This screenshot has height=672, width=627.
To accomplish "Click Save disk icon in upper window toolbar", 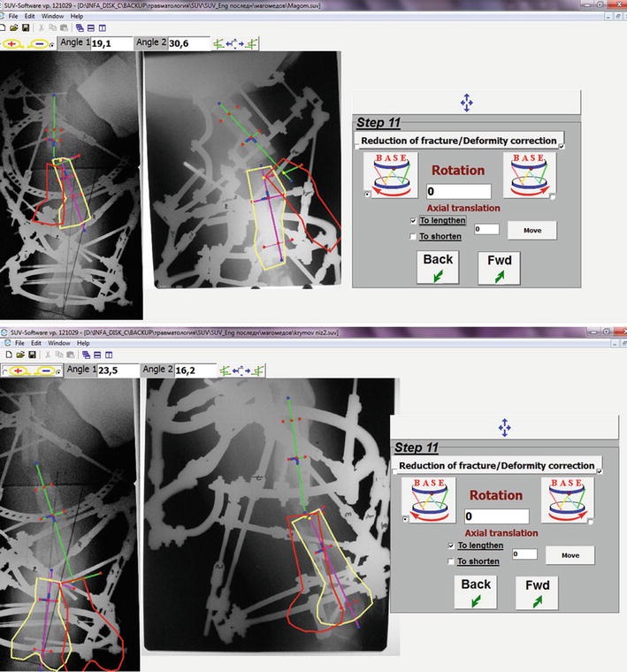I will (27, 27).
